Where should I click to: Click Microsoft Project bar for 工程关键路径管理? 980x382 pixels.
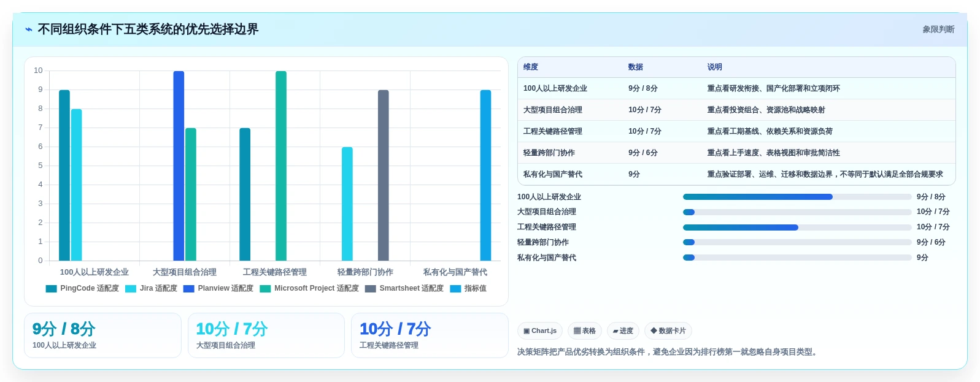coord(281,166)
